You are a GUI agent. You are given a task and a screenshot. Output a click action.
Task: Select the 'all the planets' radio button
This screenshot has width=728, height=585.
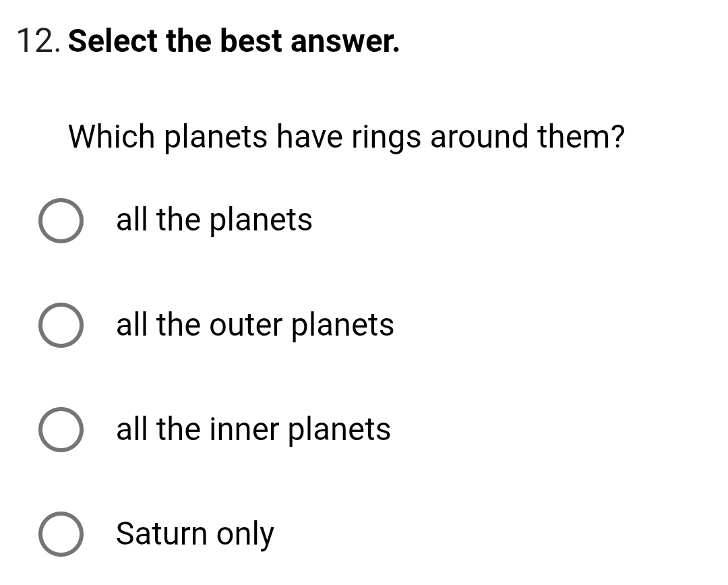pos(61,220)
